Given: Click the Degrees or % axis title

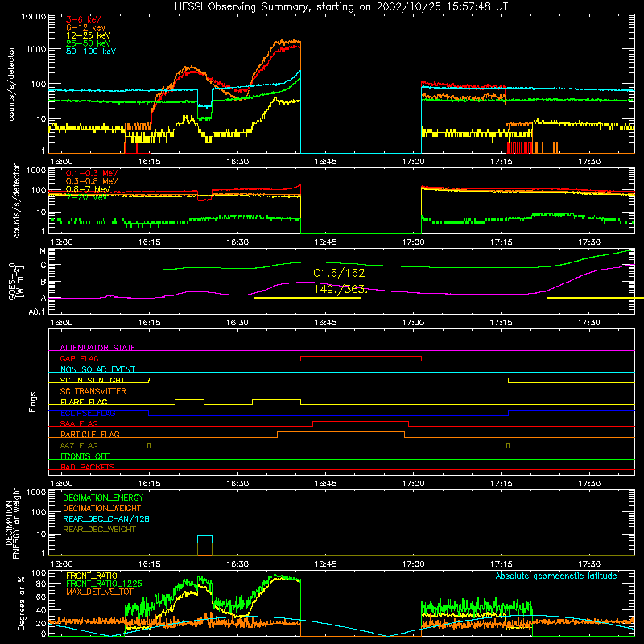Looking at the screenshot, I should (x=22, y=603).
